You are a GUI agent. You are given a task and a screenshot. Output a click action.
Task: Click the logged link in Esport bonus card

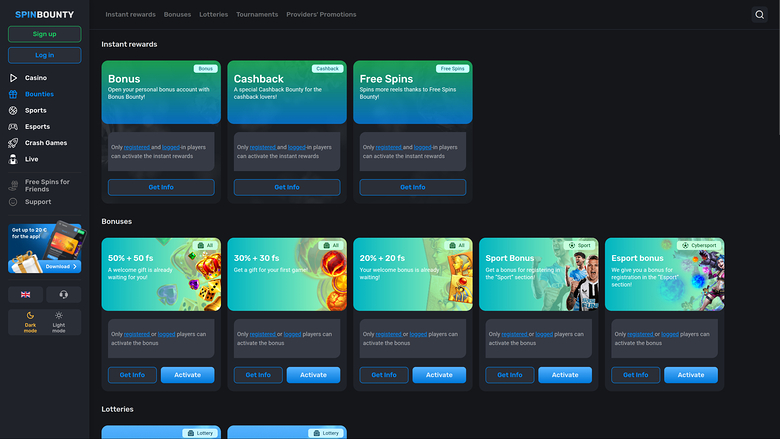pyautogui.click(x=670, y=334)
